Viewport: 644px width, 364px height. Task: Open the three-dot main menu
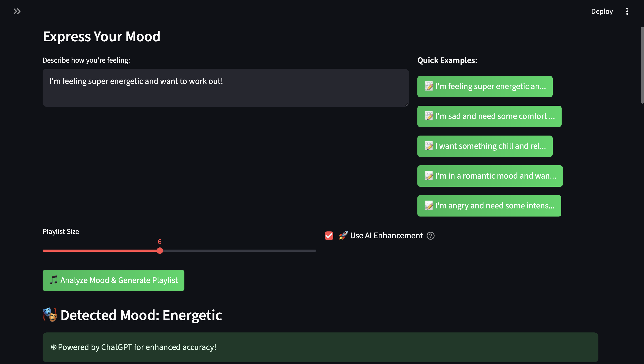tap(627, 11)
